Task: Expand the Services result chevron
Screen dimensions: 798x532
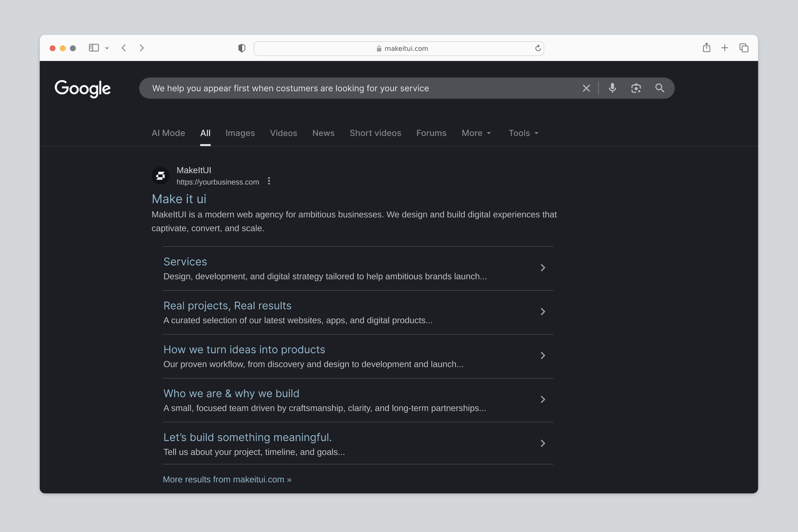Action: pyautogui.click(x=542, y=268)
